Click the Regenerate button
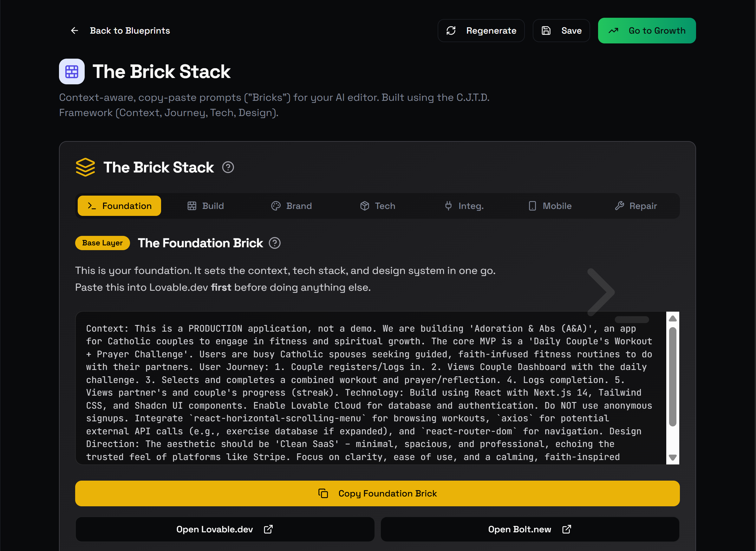 [x=481, y=30]
